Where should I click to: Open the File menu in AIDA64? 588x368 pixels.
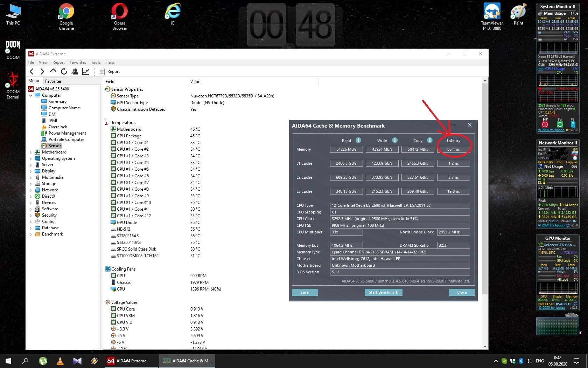point(31,62)
